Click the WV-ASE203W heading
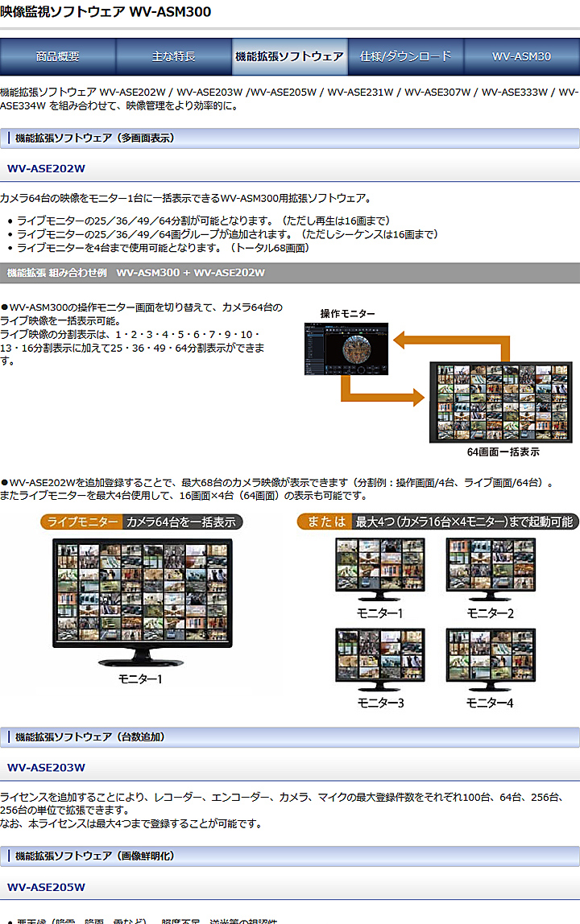 point(46,768)
